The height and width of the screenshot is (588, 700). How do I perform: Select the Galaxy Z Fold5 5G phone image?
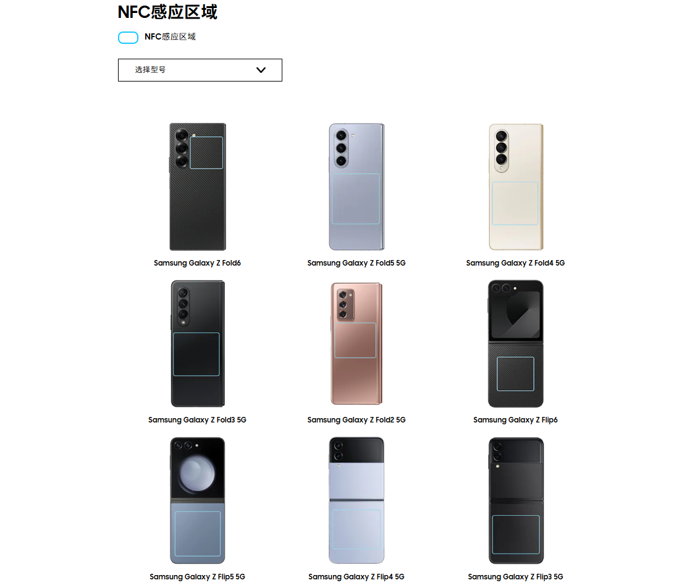pyautogui.click(x=356, y=187)
